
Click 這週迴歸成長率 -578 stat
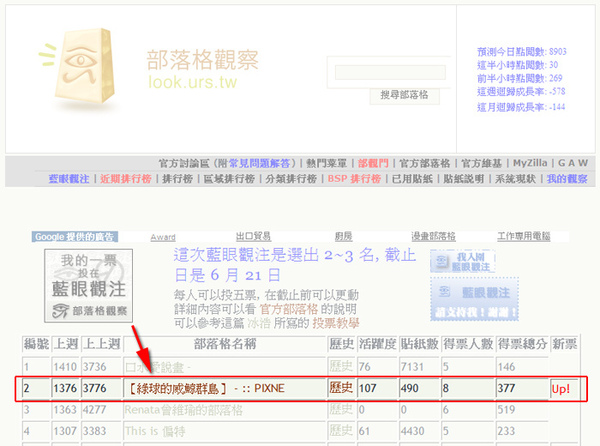click(521, 92)
